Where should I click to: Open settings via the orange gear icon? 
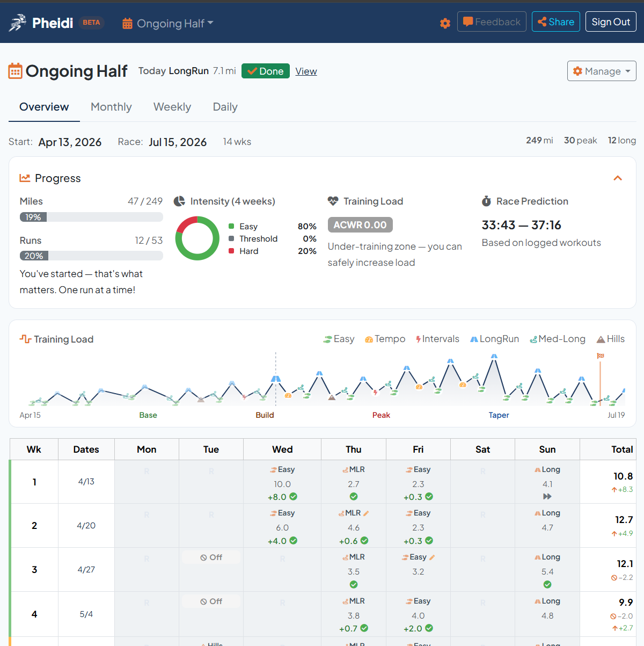(445, 23)
